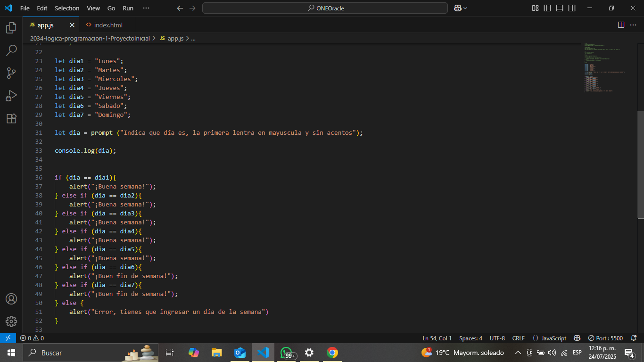Click the app.js breadcrumb item

coord(172,38)
